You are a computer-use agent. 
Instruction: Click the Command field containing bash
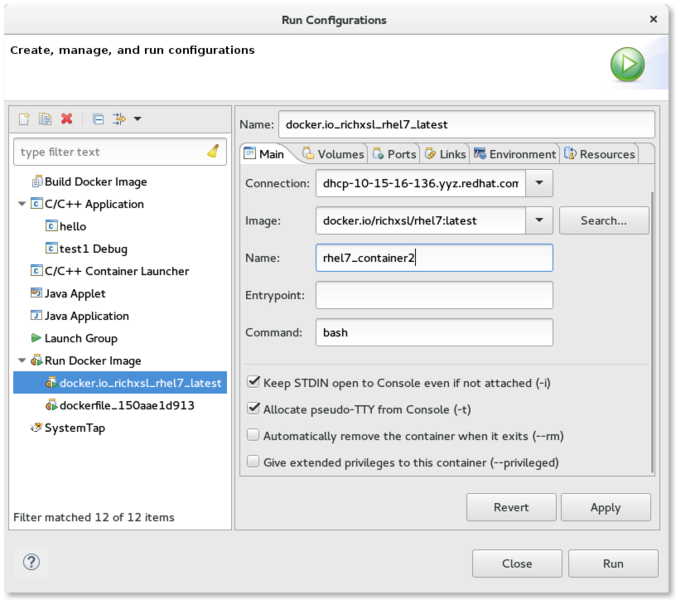434,332
